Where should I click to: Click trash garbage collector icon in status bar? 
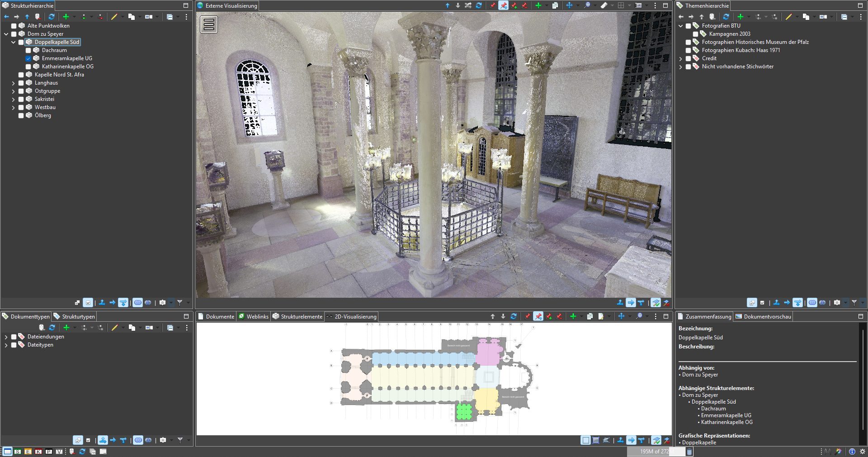click(x=689, y=452)
